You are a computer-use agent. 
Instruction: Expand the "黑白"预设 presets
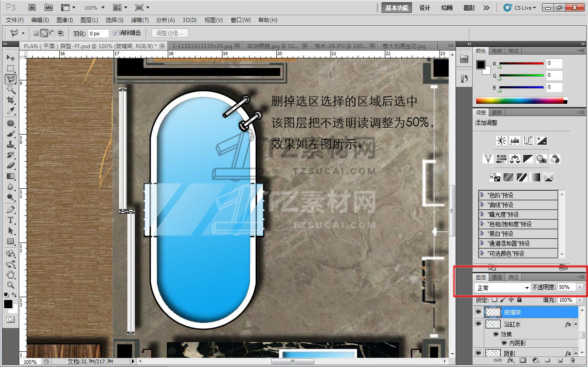coord(482,233)
